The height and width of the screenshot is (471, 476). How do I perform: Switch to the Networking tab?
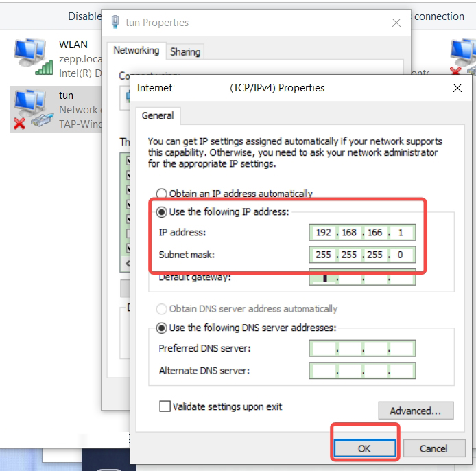point(136,50)
